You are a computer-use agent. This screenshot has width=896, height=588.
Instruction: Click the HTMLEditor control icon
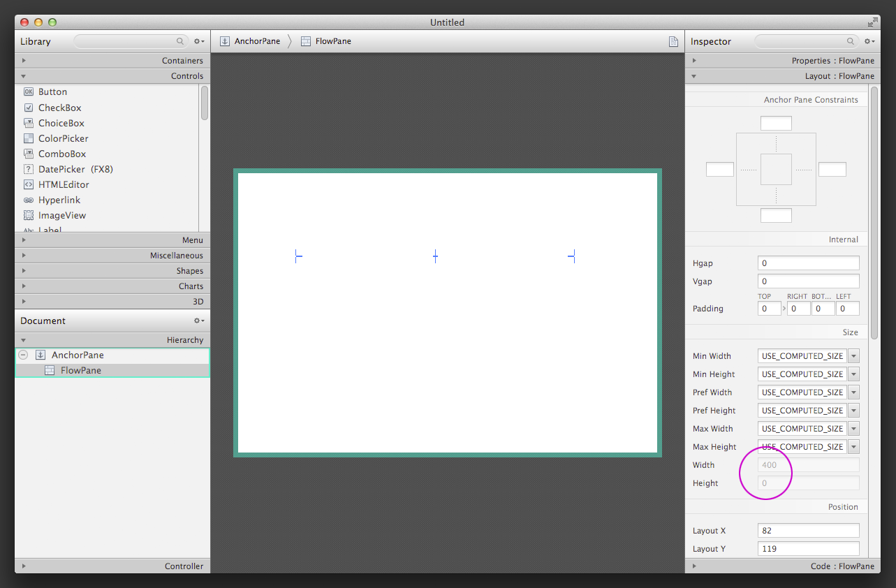point(29,184)
